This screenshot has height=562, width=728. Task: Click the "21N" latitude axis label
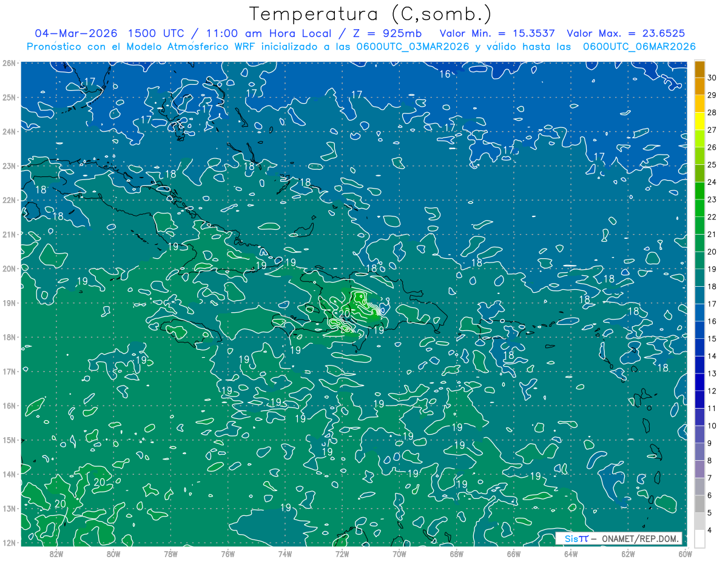9,234
